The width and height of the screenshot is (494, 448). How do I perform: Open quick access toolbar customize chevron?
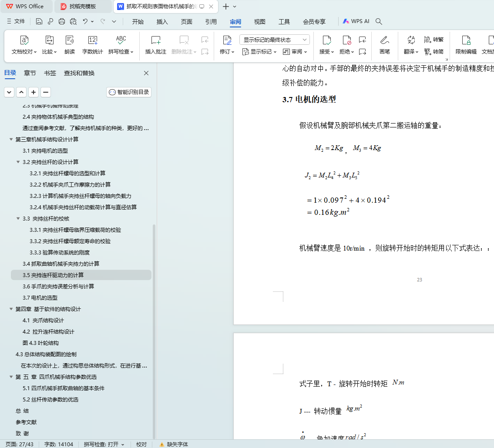point(114,21)
